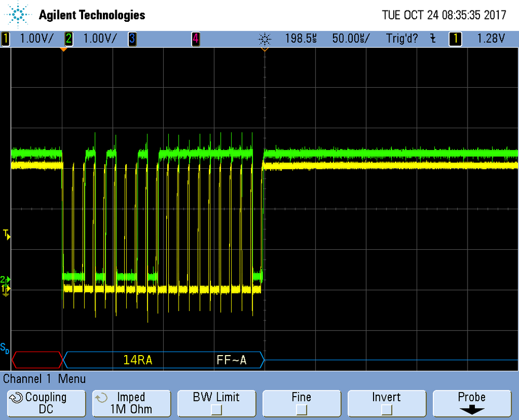The height and width of the screenshot is (420, 519).
Task: Select the Imped 1M Ohm softkey
Action: (131, 403)
